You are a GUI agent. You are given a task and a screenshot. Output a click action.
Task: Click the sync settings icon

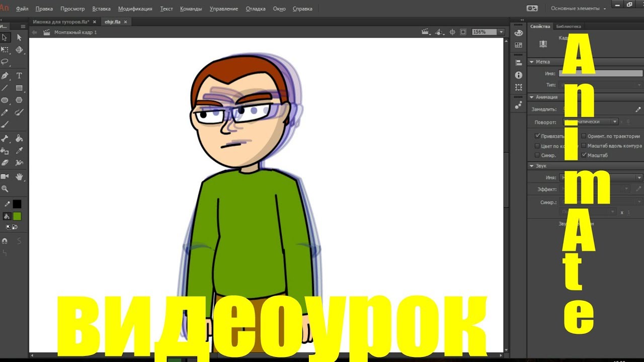click(x=532, y=9)
